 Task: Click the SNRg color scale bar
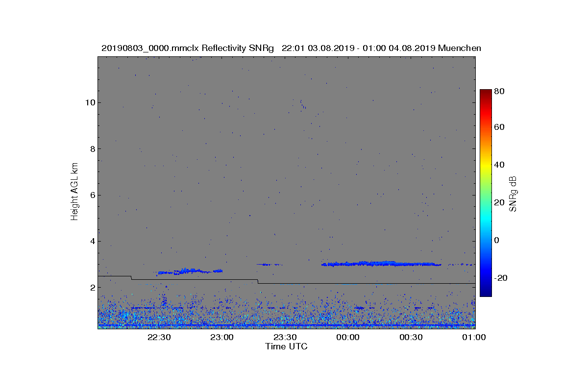click(486, 193)
